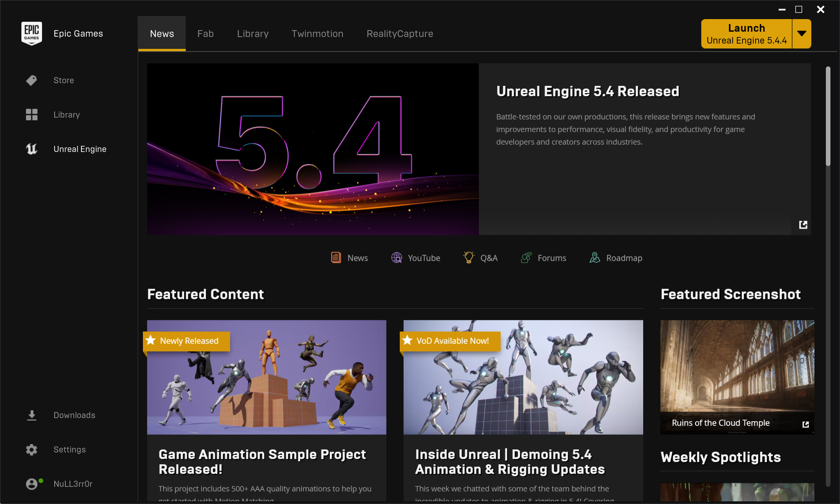The width and height of the screenshot is (840, 504).
Task: Switch to the Twinmotion tab
Action: click(317, 34)
